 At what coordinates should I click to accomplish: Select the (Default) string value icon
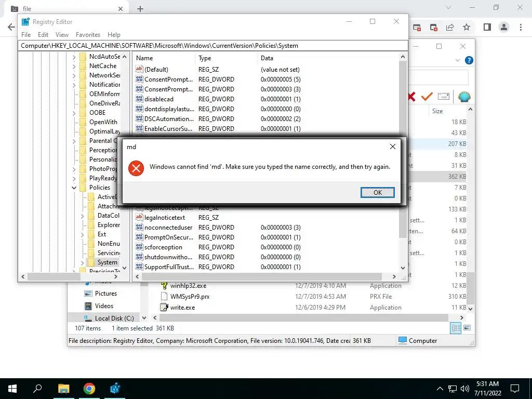[139, 69]
